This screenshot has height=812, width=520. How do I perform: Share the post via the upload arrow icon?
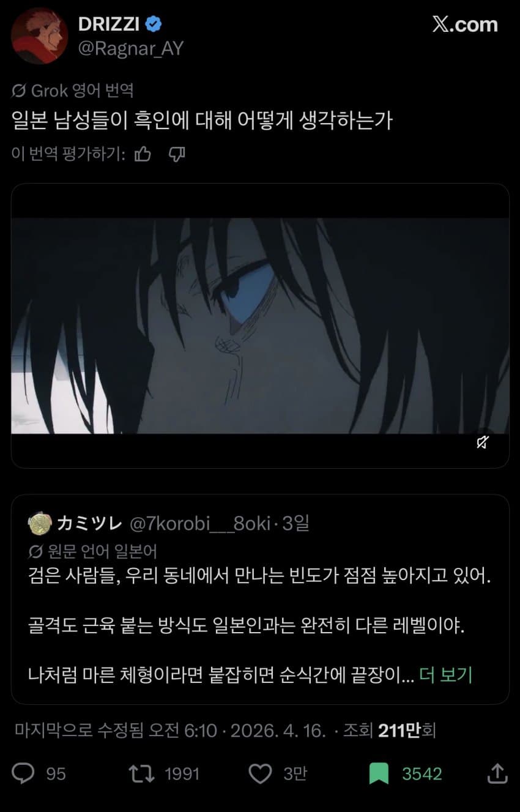pyautogui.click(x=497, y=773)
